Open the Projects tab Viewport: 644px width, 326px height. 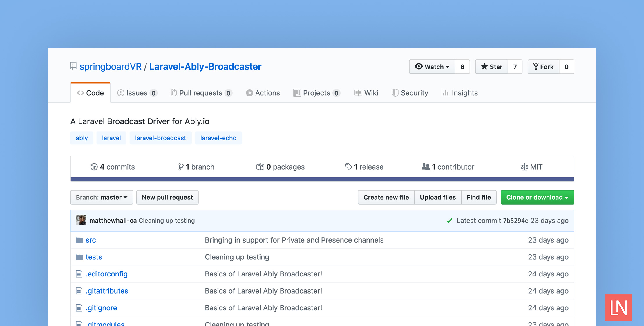click(317, 93)
